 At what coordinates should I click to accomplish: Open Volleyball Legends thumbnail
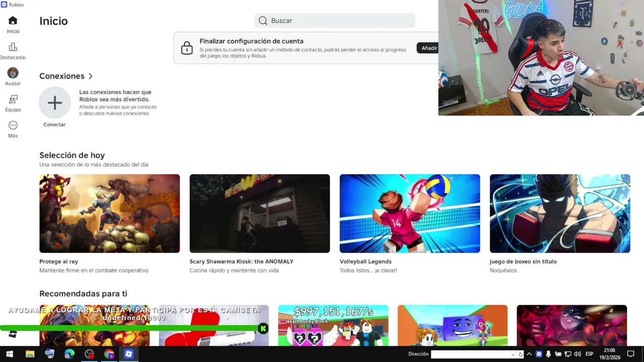tap(410, 214)
